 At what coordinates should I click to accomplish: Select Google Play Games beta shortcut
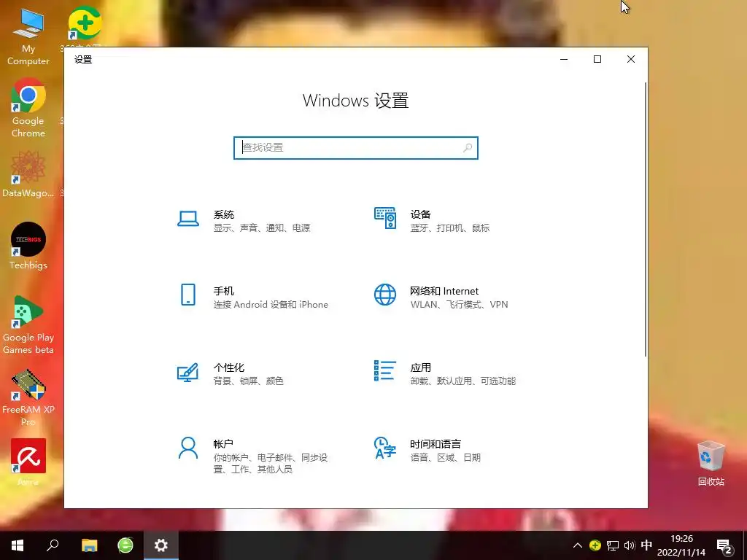[28, 325]
